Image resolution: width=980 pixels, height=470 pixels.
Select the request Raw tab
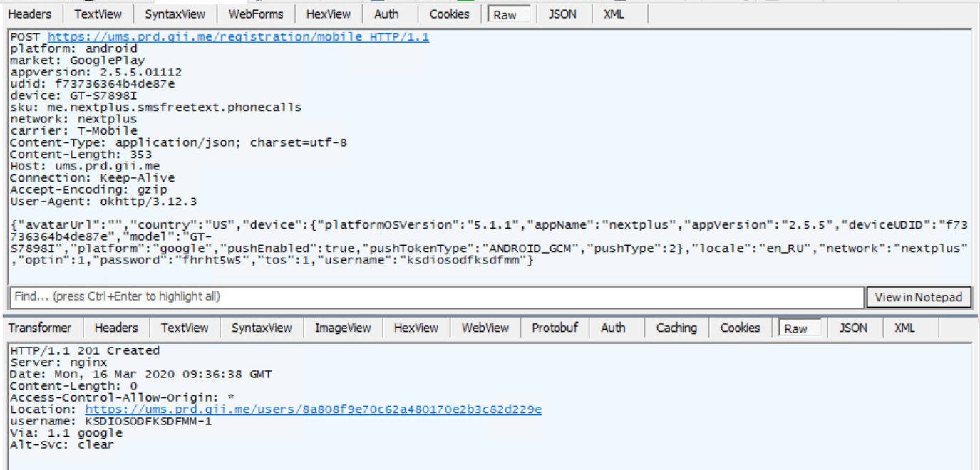pos(505,14)
